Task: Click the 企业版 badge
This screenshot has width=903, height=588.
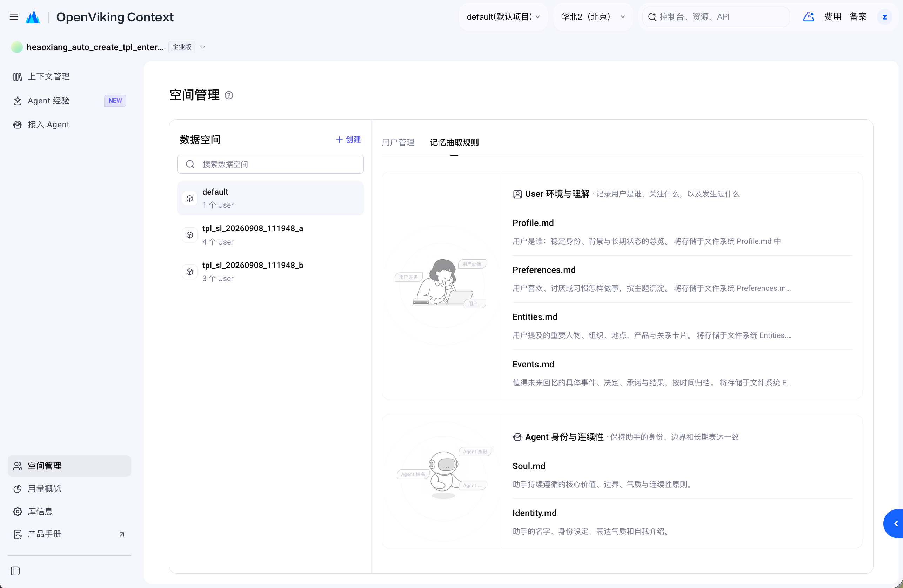Action: click(x=182, y=47)
